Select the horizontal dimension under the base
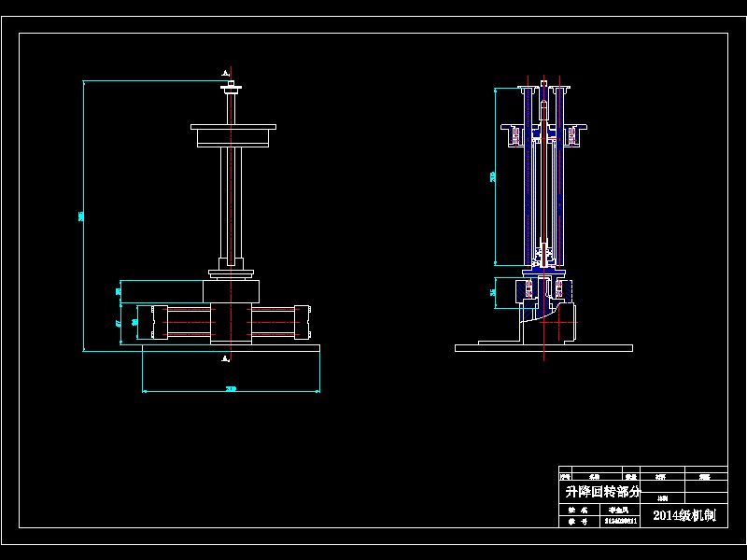The image size is (747, 560). click(232, 387)
